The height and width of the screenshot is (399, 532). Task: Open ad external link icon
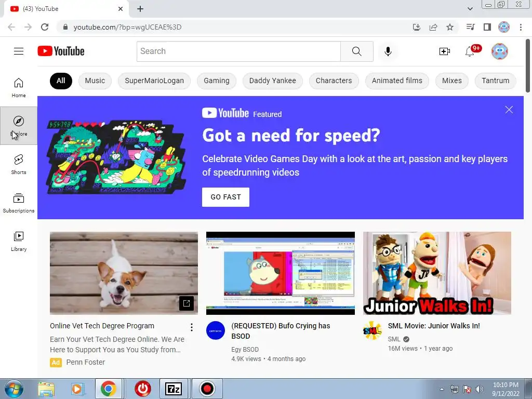click(x=187, y=303)
